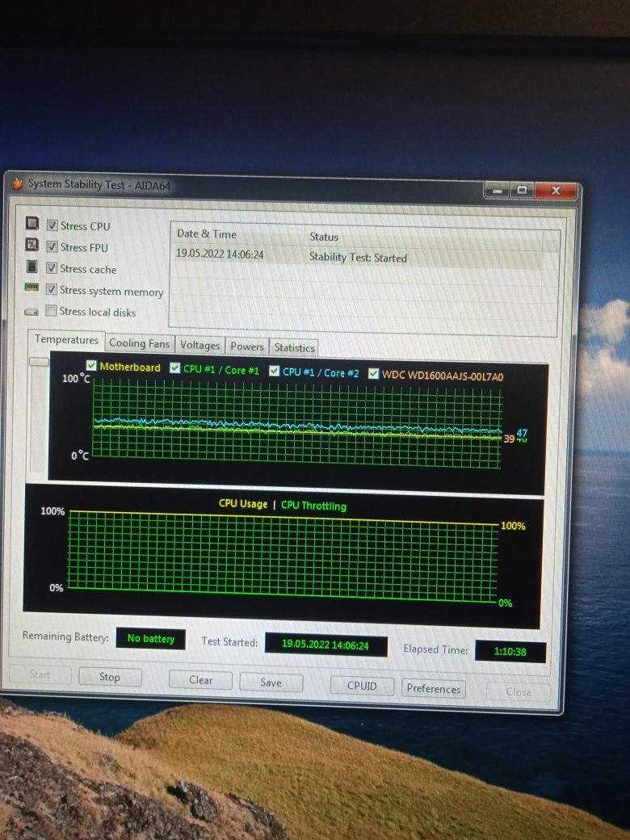Minimize the AIDA64 System Stability Test window
This screenshot has width=630, height=840.
[x=498, y=190]
